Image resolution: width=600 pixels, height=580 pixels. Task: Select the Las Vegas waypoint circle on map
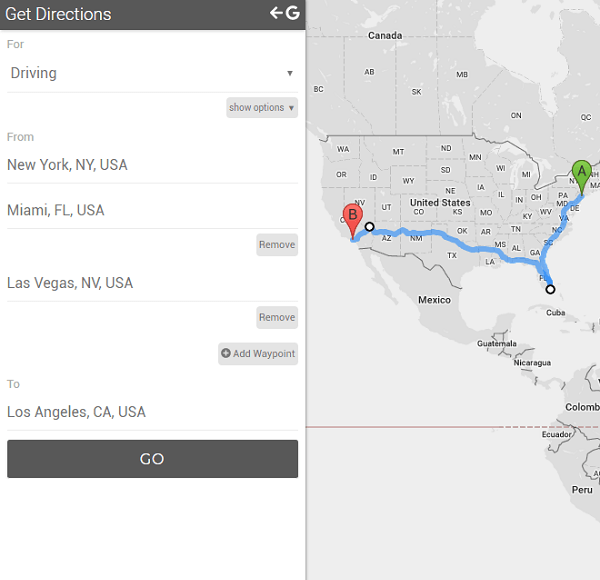[x=369, y=227]
